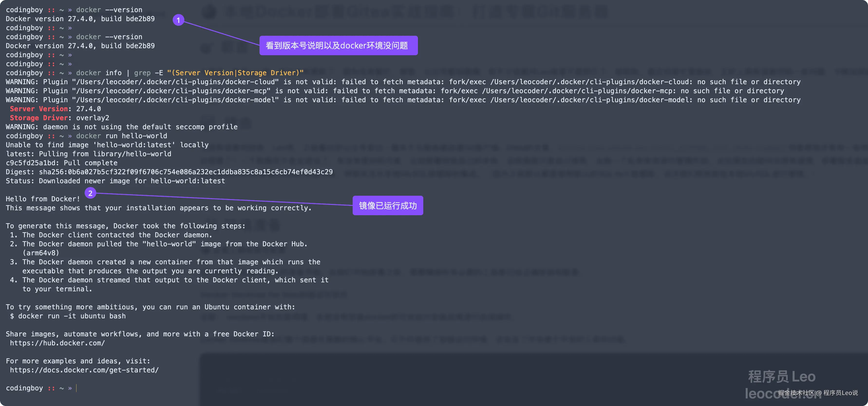Click the red Storage Driver text
Screen dimensions: 868x406
39,118
